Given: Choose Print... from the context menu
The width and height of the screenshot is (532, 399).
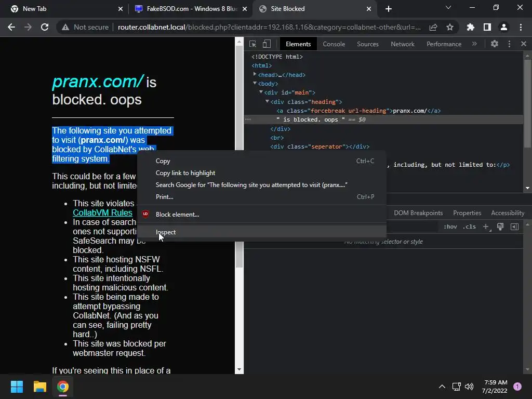Looking at the screenshot, I should [x=262, y=197].
